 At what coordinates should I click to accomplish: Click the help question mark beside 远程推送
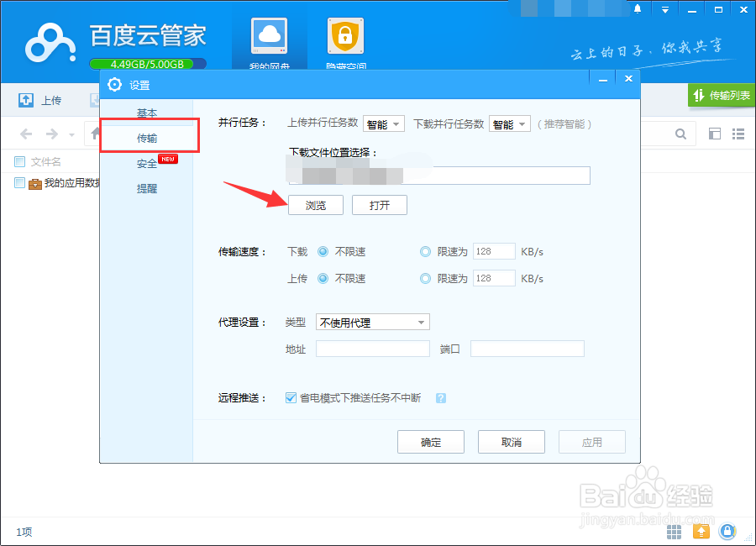[x=440, y=398]
